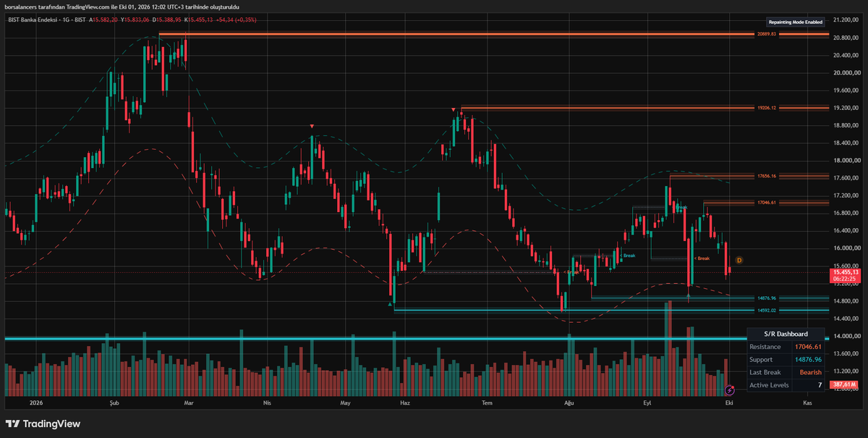Select the 14876.96 support label on the chart

click(x=767, y=298)
